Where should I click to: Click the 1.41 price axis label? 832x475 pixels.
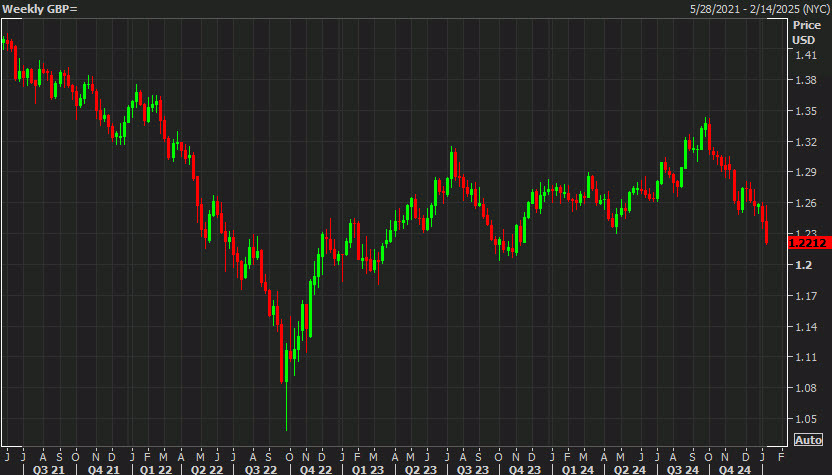pos(805,54)
